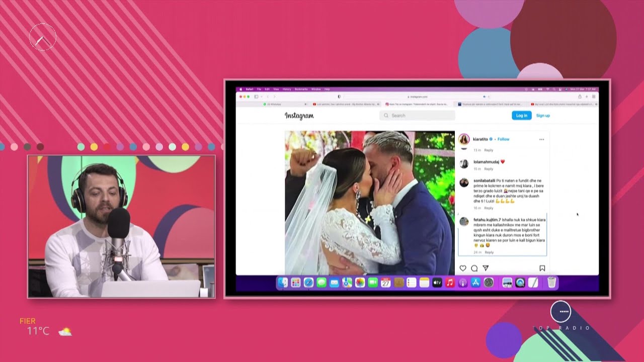Open Safari from the Dock
The width and height of the screenshot is (644, 362).
pos(308,283)
